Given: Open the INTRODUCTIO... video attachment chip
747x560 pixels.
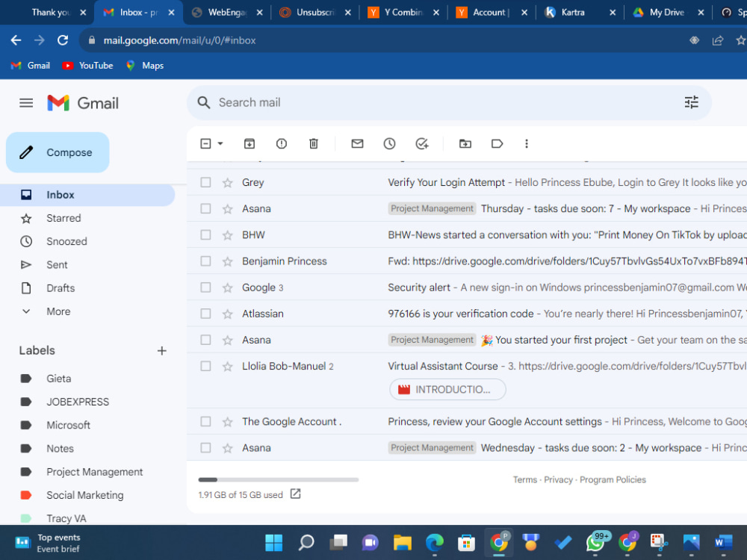Looking at the screenshot, I should tap(447, 390).
